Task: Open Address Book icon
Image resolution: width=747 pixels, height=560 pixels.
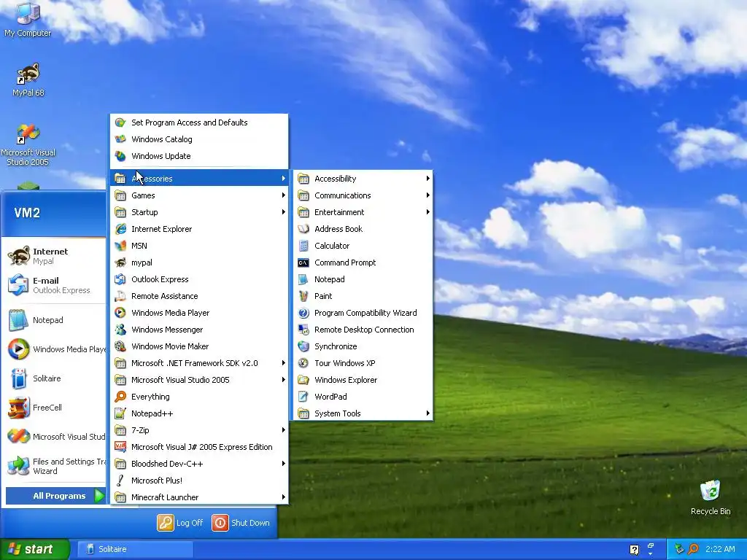Action: (303, 229)
